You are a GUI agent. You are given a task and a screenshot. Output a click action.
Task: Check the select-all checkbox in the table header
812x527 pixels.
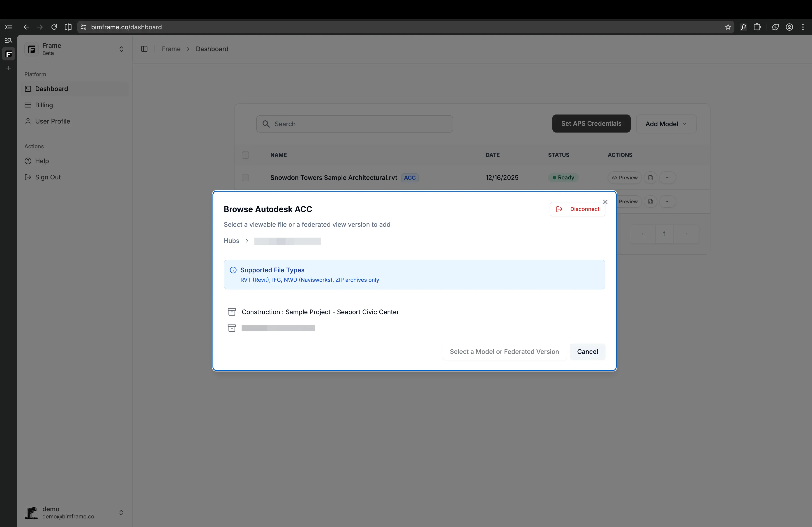click(x=245, y=155)
